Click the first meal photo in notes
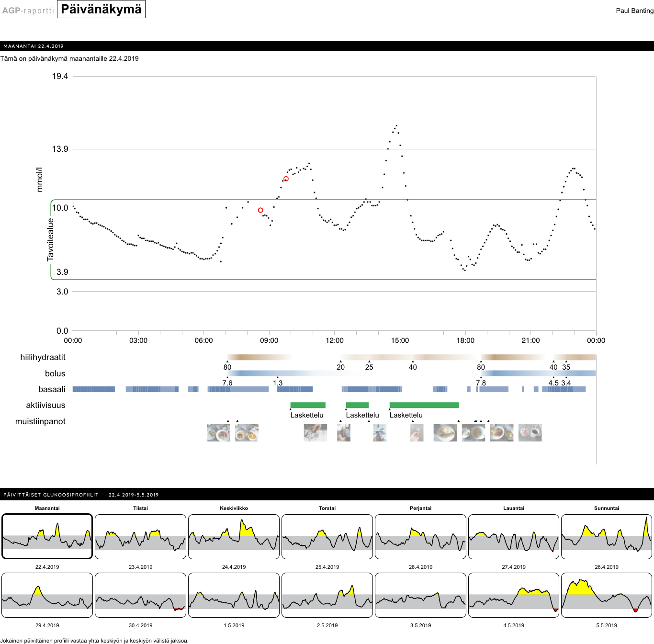 (218, 433)
